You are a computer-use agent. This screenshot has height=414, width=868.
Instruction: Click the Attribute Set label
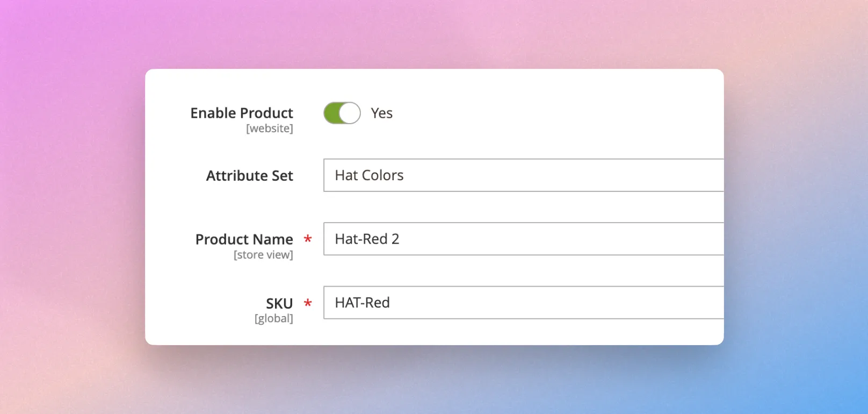pos(250,176)
